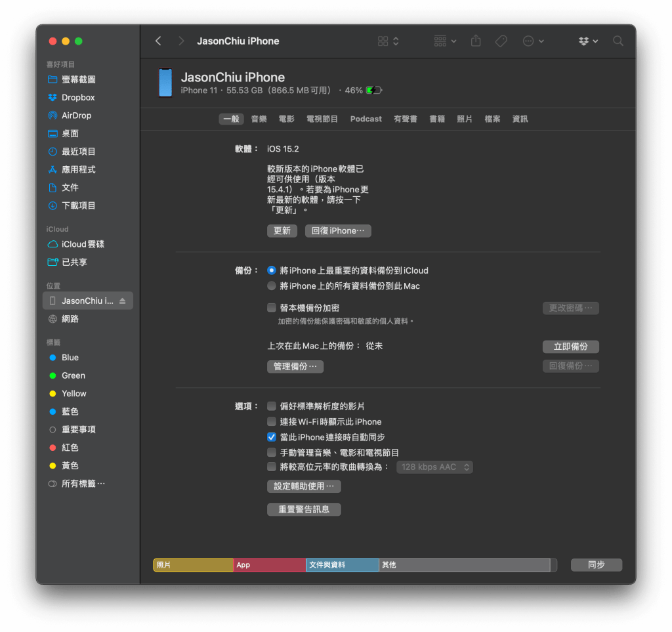Switch to the 照片 tab

[465, 119]
